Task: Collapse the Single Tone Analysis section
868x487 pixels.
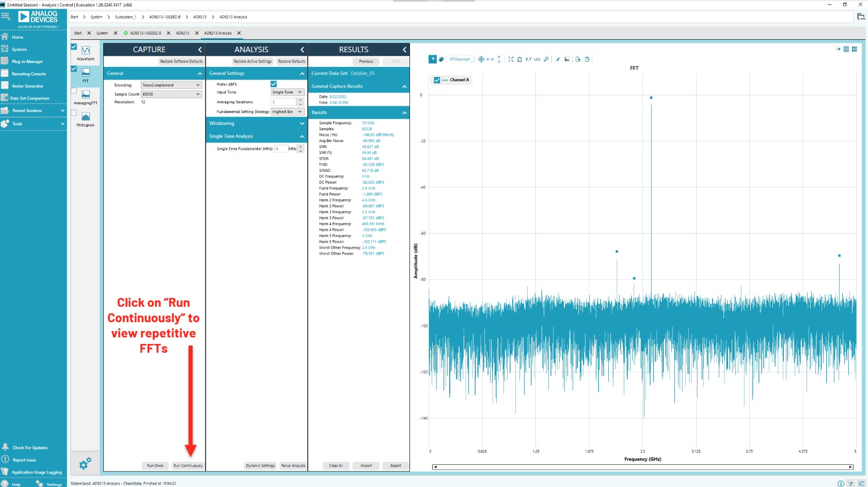Action: (x=302, y=136)
